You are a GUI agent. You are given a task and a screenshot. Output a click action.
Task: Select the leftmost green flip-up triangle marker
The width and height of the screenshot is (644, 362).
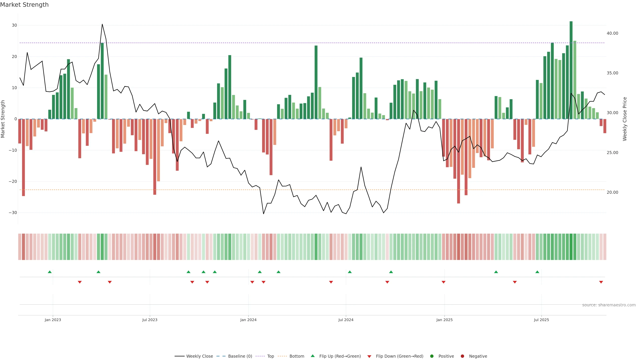[x=50, y=272]
